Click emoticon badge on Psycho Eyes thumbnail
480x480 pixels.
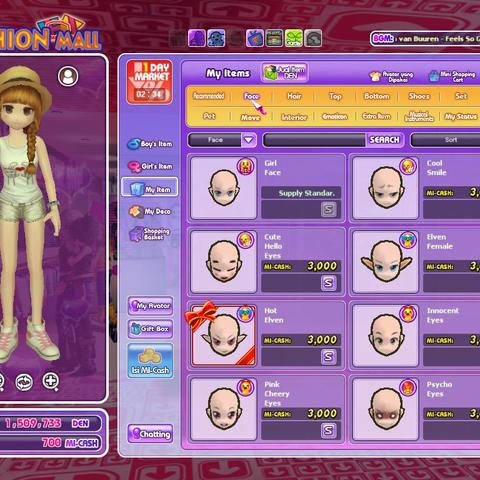(408, 387)
